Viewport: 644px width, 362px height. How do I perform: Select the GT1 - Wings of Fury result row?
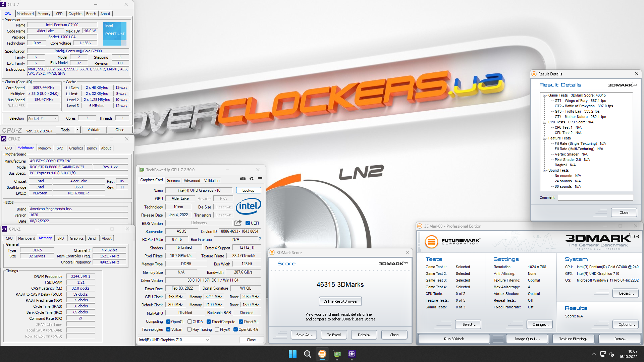pyautogui.click(x=580, y=101)
